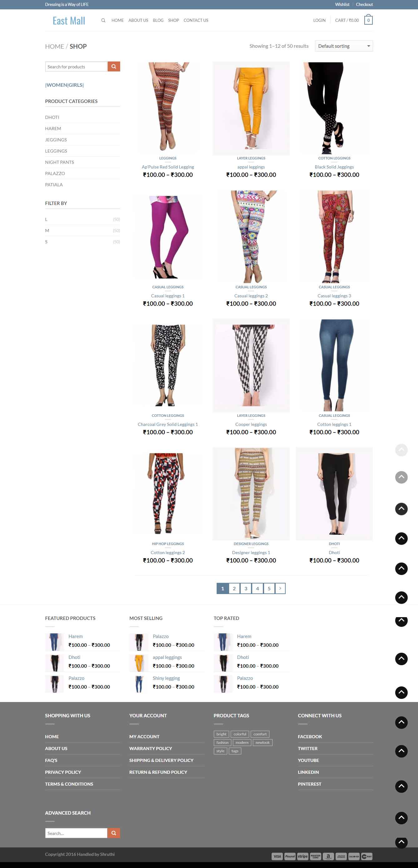Click the Visa payment icon in footer
The width and height of the screenshot is (418, 868).
[277, 856]
